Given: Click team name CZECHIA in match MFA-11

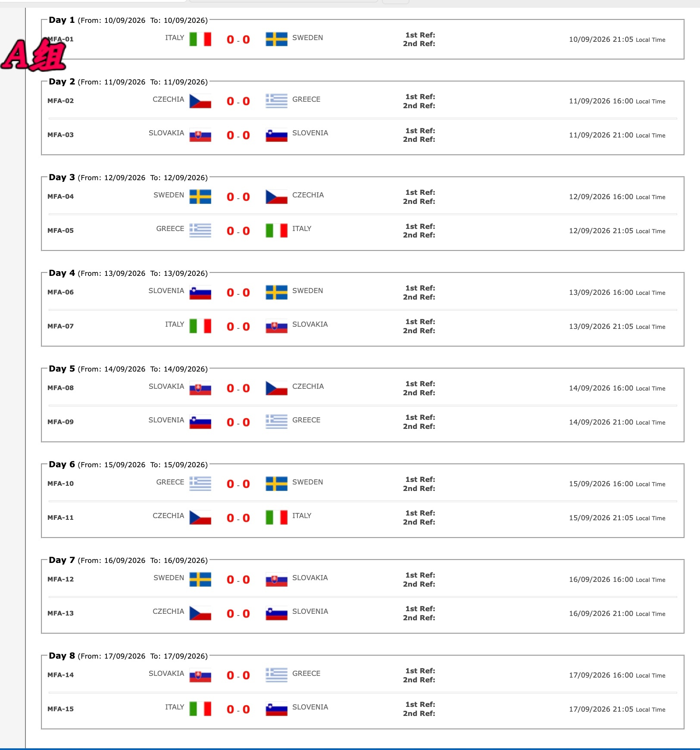Looking at the screenshot, I should coord(169,516).
